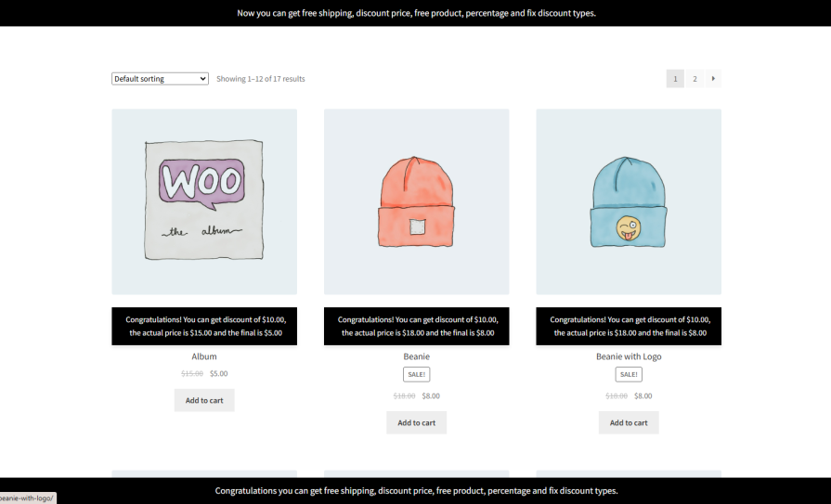Image resolution: width=831 pixels, height=504 pixels.
Task: Click Beanie with Logo discount banner
Action: point(629,326)
